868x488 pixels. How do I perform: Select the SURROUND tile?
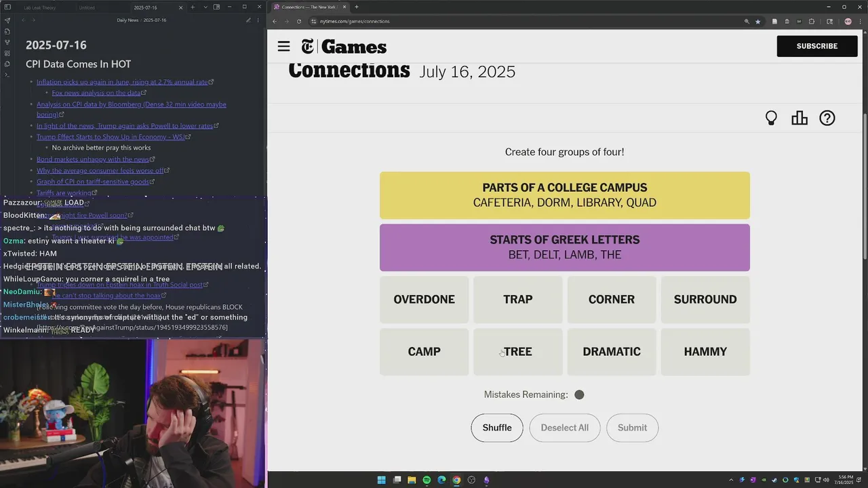pos(705,300)
